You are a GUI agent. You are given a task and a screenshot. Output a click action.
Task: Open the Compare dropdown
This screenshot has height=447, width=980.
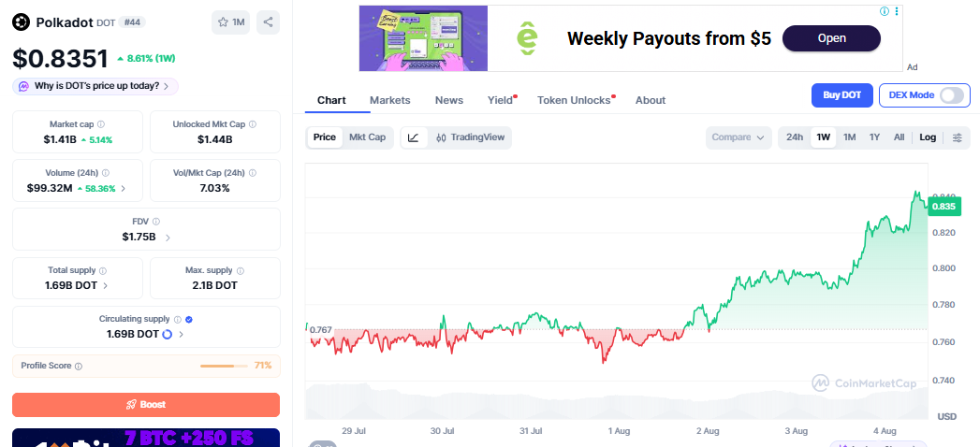click(739, 137)
